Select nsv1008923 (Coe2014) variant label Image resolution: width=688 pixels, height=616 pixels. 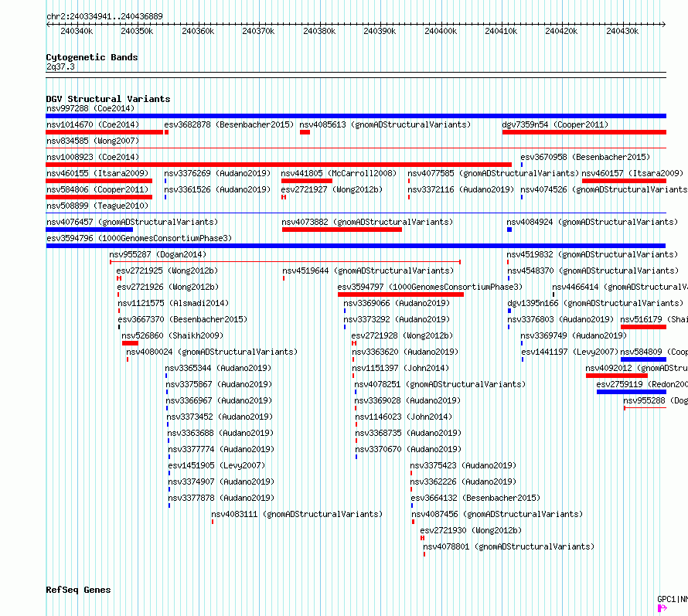pyautogui.click(x=93, y=157)
